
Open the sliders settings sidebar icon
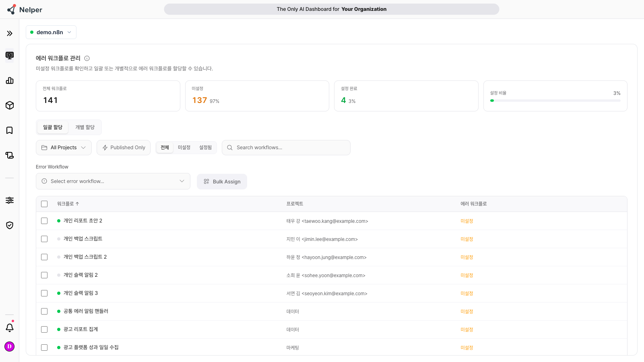[10, 200]
